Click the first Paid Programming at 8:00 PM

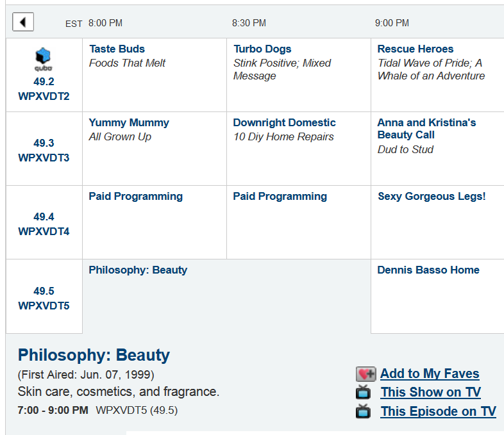135,196
